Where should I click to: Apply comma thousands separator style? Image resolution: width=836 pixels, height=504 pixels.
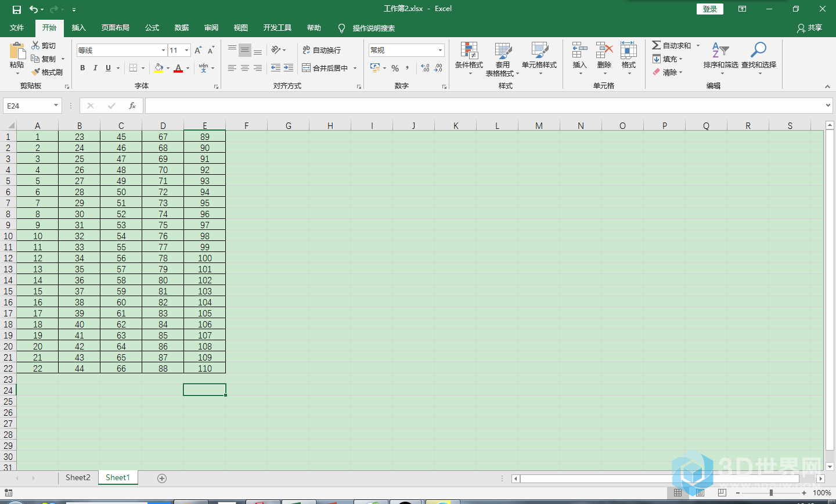coord(408,68)
